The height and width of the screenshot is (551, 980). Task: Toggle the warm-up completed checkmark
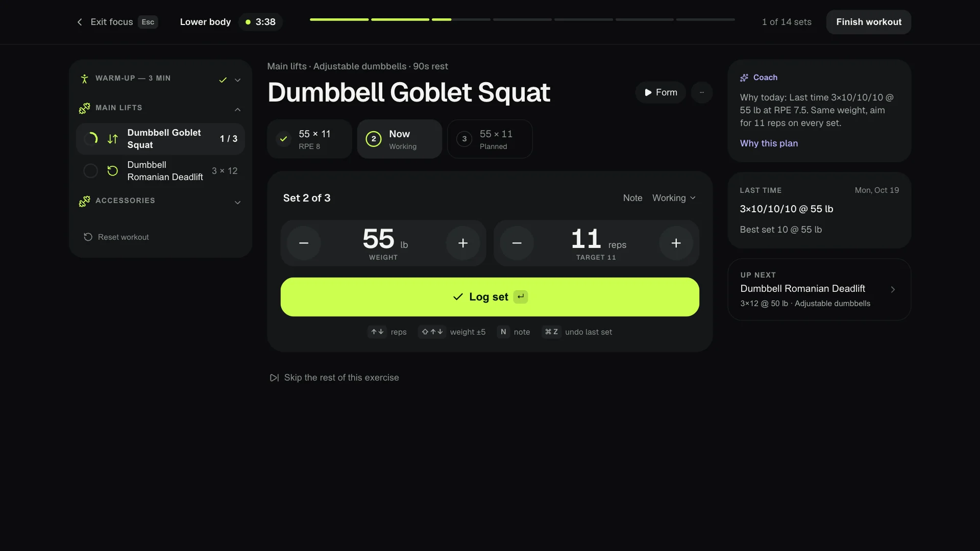(223, 80)
